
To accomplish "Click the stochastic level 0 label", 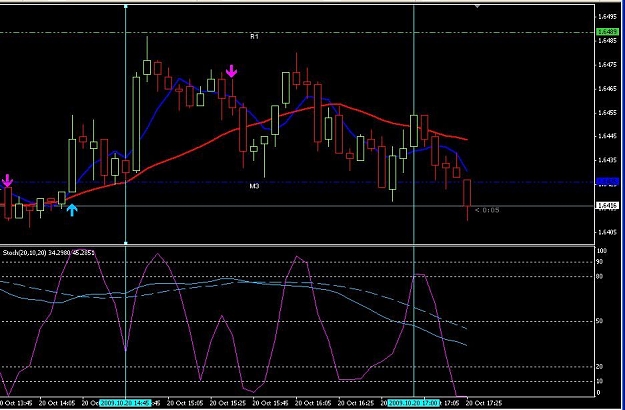I will pyautogui.click(x=598, y=393).
